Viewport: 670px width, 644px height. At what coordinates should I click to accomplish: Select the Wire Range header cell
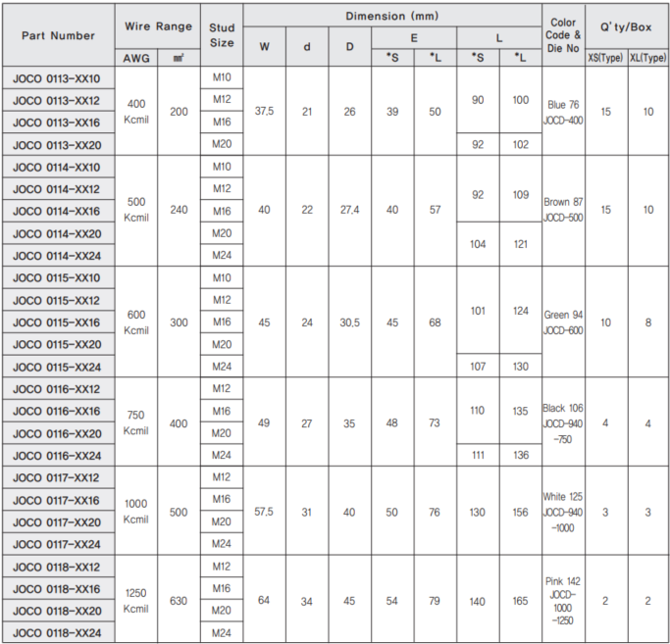coord(158,26)
